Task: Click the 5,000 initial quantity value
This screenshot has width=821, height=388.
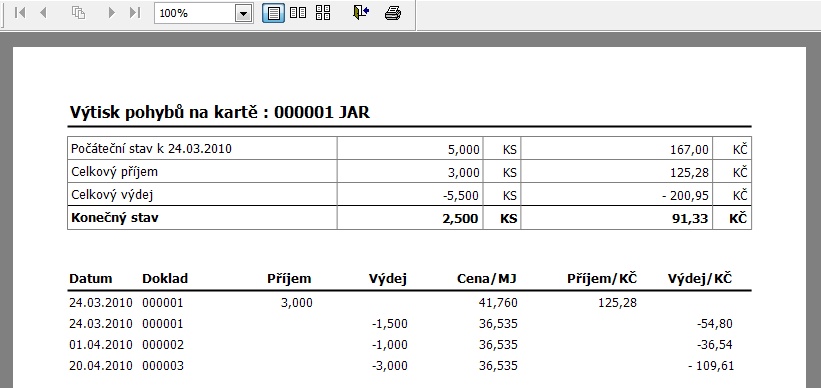Action: (463, 150)
